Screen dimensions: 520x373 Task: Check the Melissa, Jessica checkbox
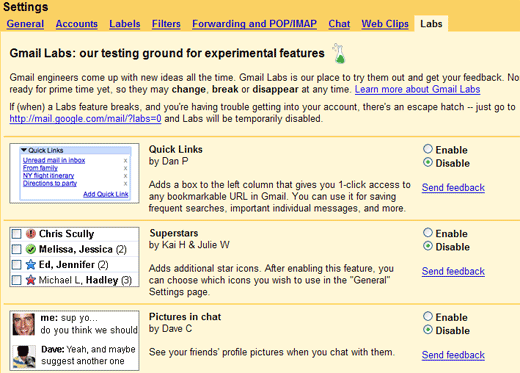[x=16, y=249]
